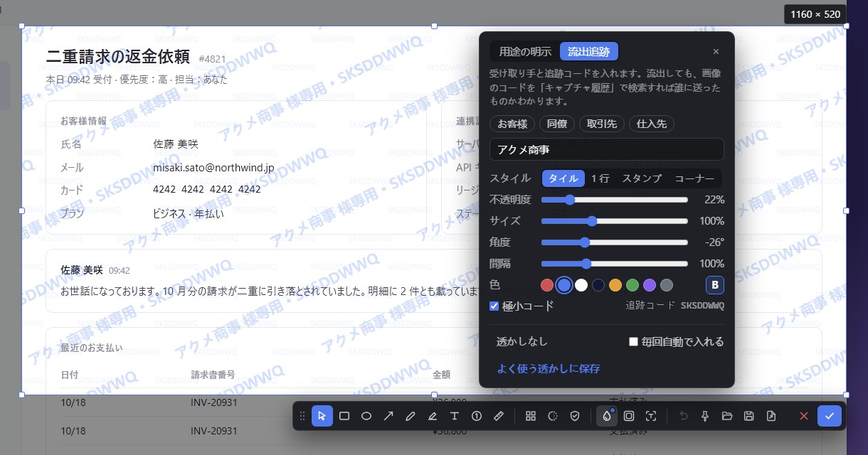Pin the capture to screen
The height and width of the screenshot is (455, 868).
coord(705,416)
